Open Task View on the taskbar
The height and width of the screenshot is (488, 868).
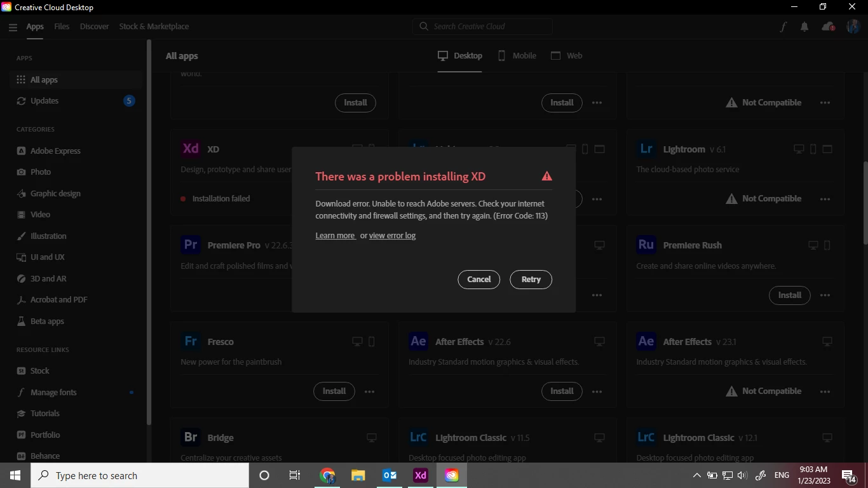pos(295,475)
